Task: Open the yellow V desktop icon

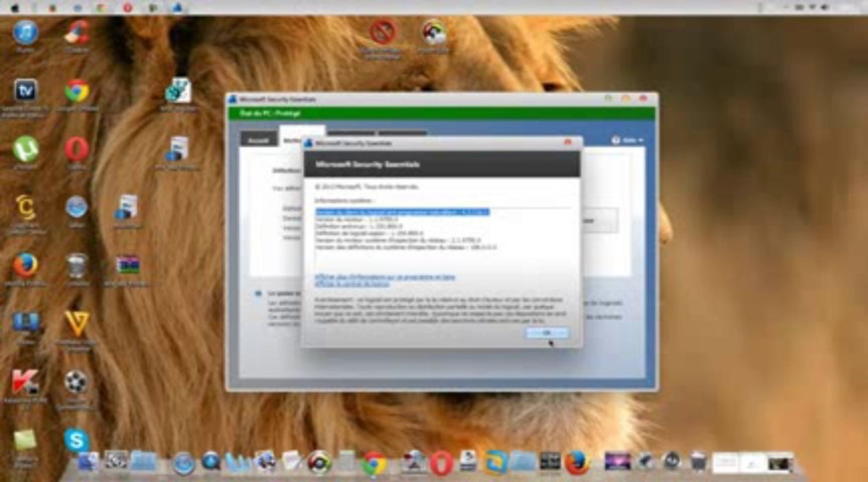Action: point(77,323)
